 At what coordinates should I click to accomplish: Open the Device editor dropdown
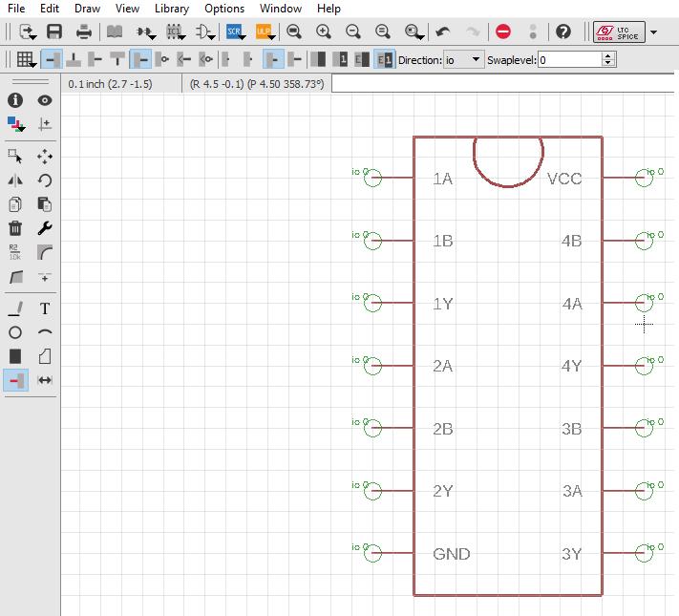tap(145, 32)
